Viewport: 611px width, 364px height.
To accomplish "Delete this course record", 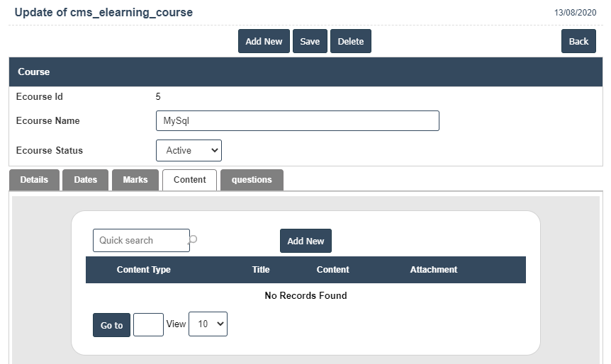I will click(x=350, y=41).
